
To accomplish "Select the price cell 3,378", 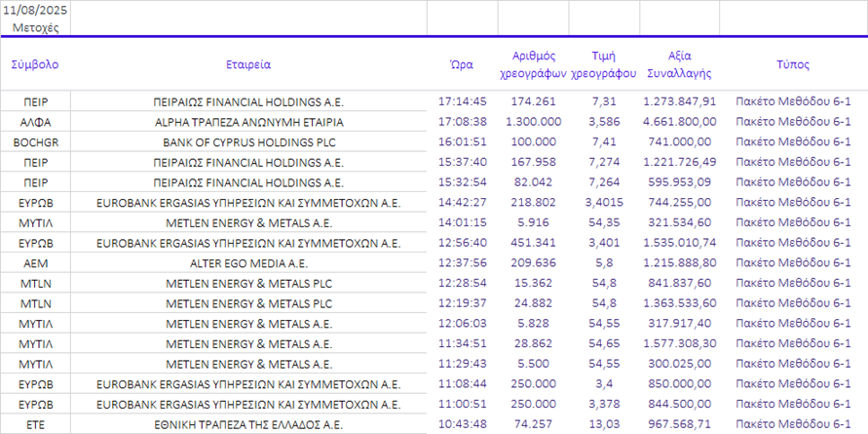I will [x=604, y=404].
